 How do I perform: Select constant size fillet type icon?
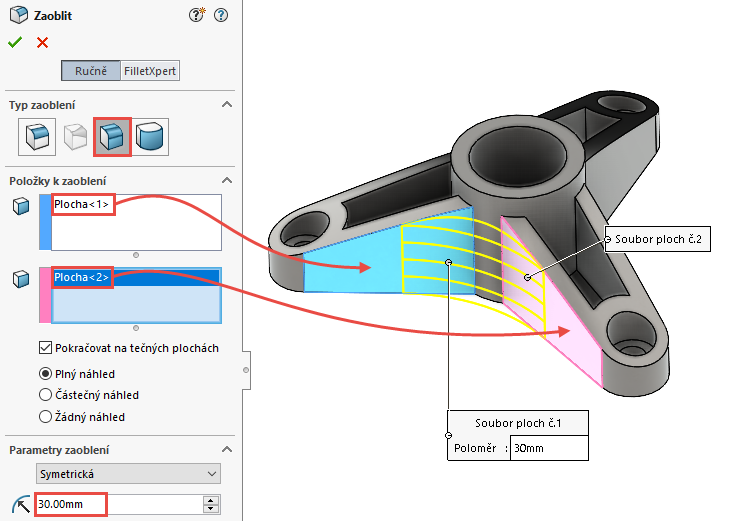pos(37,137)
